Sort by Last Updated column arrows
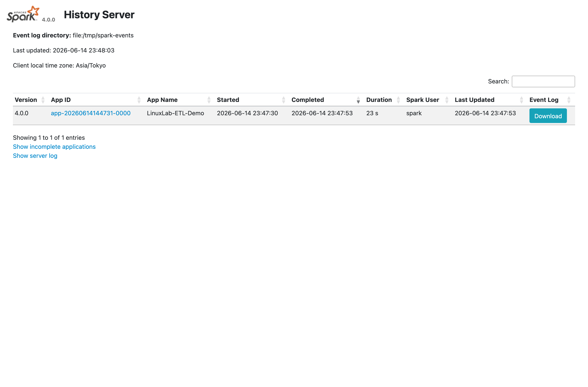The height and width of the screenshot is (387, 588). click(x=521, y=100)
